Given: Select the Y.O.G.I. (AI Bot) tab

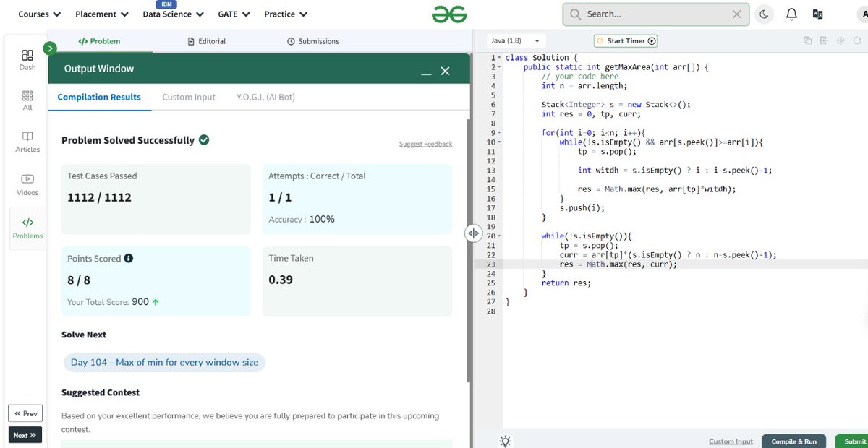Looking at the screenshot, I should tap(265, 97).
